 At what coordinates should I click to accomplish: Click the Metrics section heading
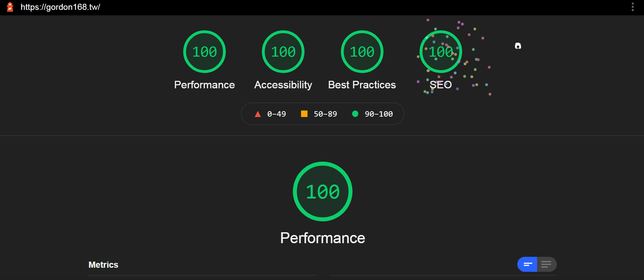(x=103, y=265)
